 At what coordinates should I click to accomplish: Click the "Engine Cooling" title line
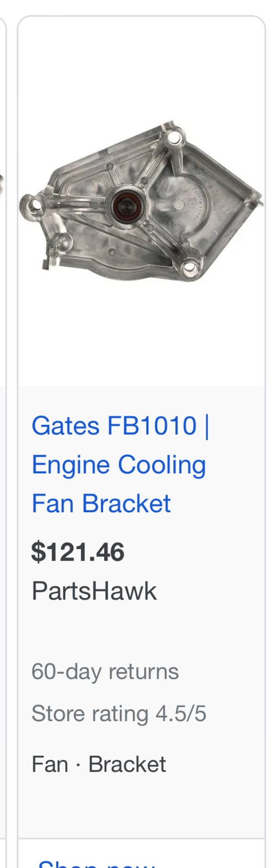click(119, 465)
